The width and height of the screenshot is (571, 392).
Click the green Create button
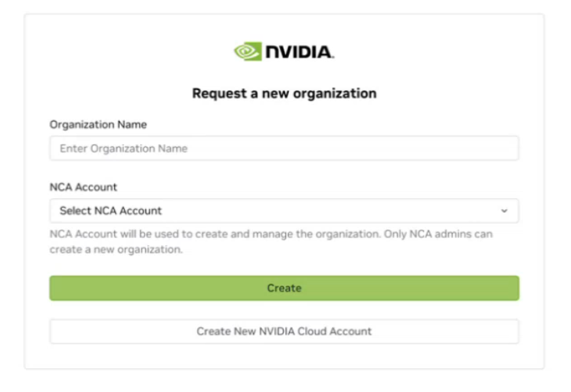[x=284, y=288]
